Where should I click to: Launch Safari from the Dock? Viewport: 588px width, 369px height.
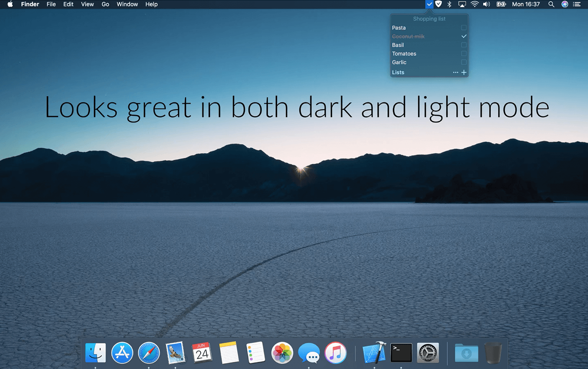[149, 353]
